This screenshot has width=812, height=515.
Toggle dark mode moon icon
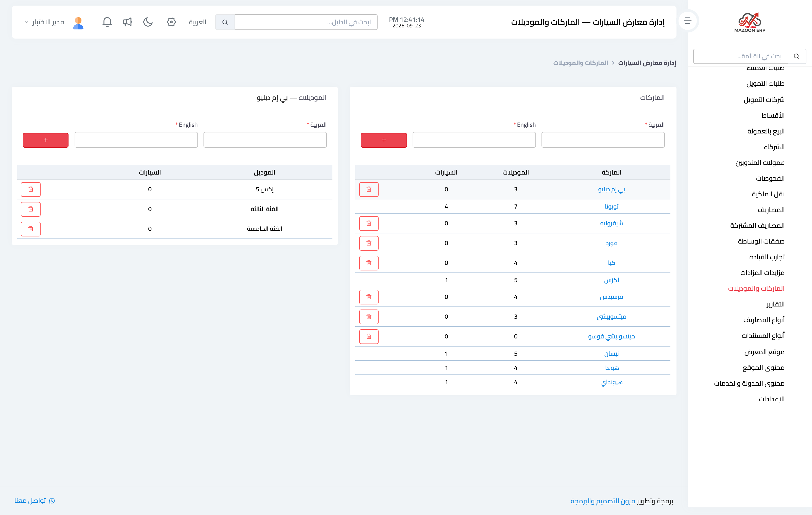[x=148, y=22]
